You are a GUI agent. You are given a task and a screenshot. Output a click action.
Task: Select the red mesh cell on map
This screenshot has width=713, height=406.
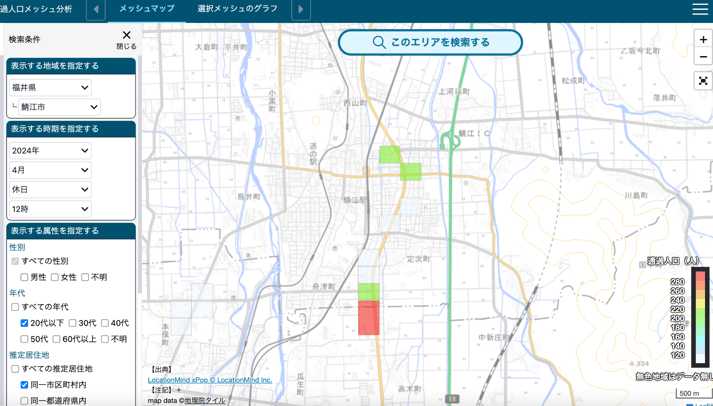[x=369, y=318]
